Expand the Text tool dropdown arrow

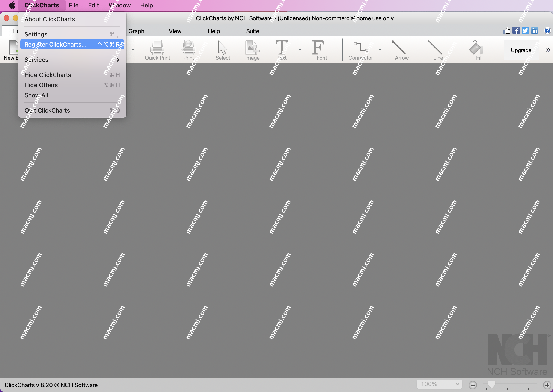click(x=299, y=50)
